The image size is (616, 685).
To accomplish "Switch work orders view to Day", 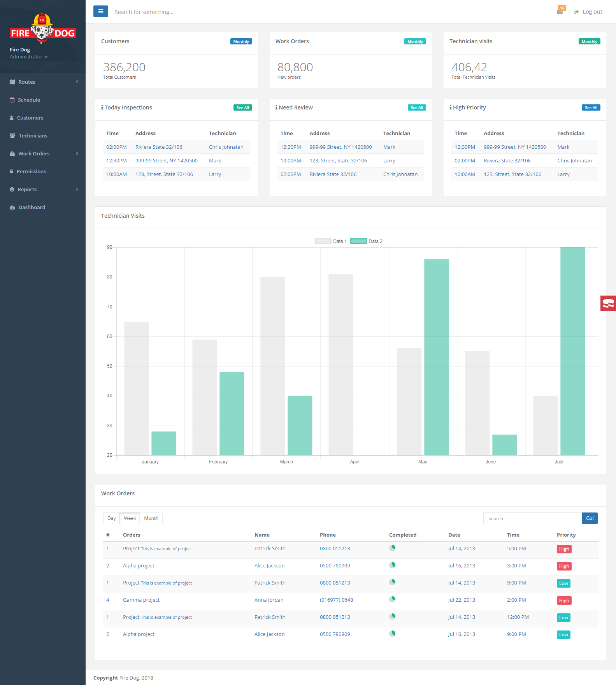I will pos(112,518).
